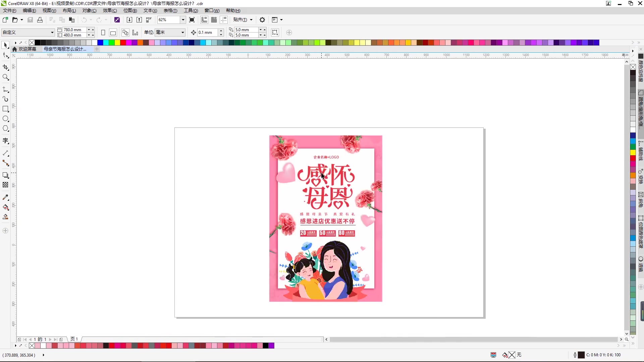Select the Artistic Media tool
This screenshot has height=362, width=644.
(x=5, y=99)
